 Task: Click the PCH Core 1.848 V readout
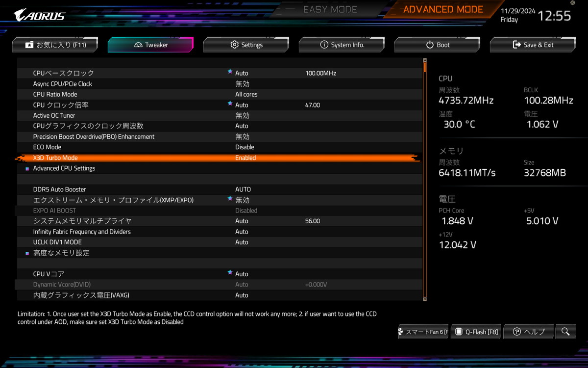coord(457,221)
